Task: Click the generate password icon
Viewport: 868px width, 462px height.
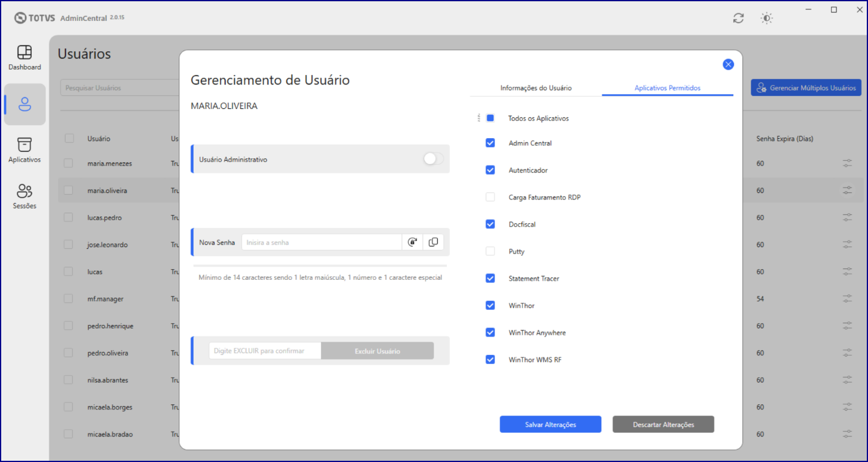Action: click(412, 242)
